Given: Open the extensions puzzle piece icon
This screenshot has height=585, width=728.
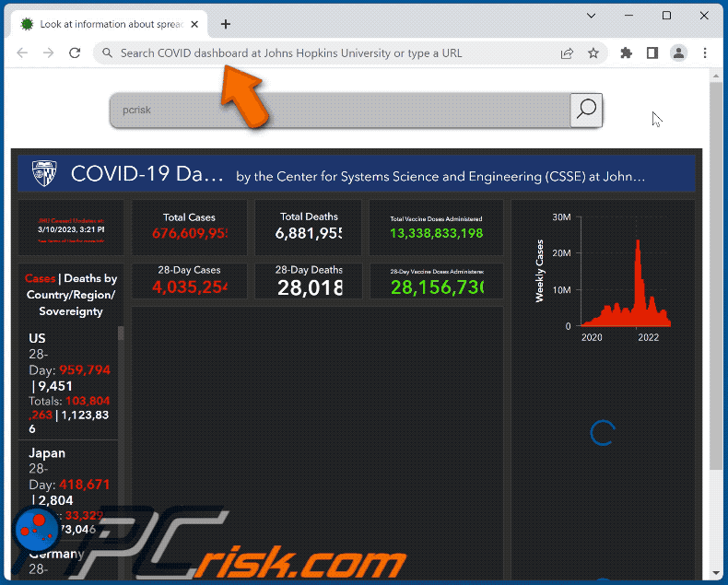Looking at the screenshot, I should pos(627,53).
